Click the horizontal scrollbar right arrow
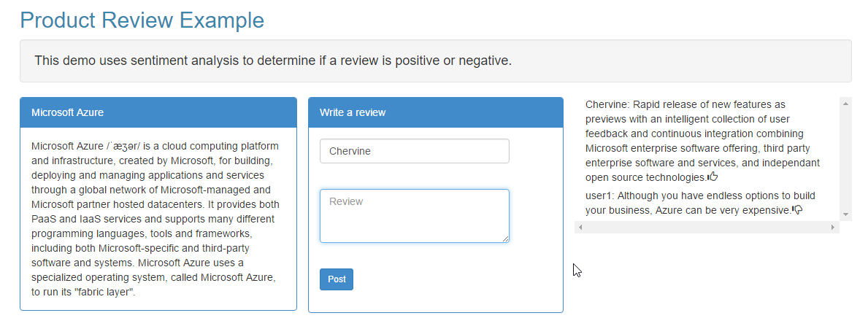Image resolution: width=868 pixels, height=329 pixels. coord(833,228)
